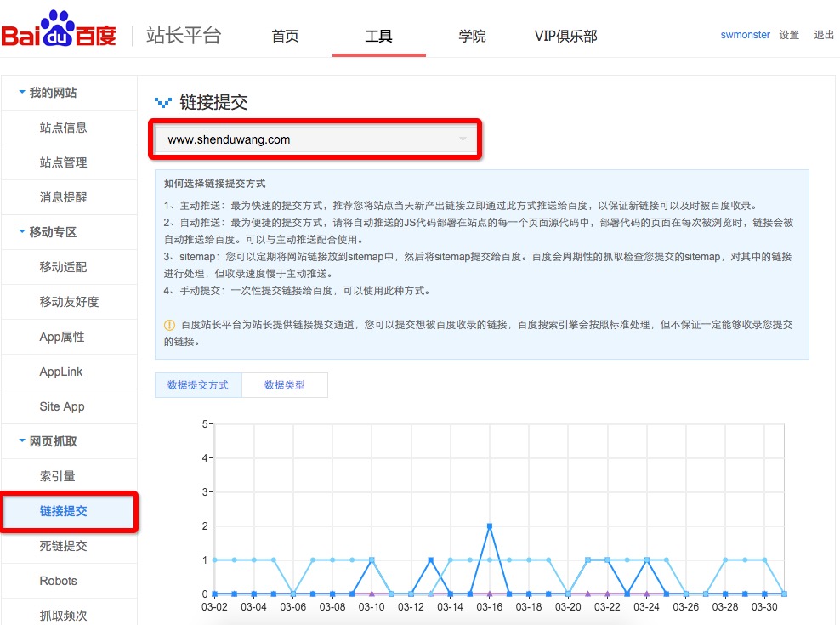
Task: Select 死链提交 in the sidebar
Action: (x=63, y=546)
